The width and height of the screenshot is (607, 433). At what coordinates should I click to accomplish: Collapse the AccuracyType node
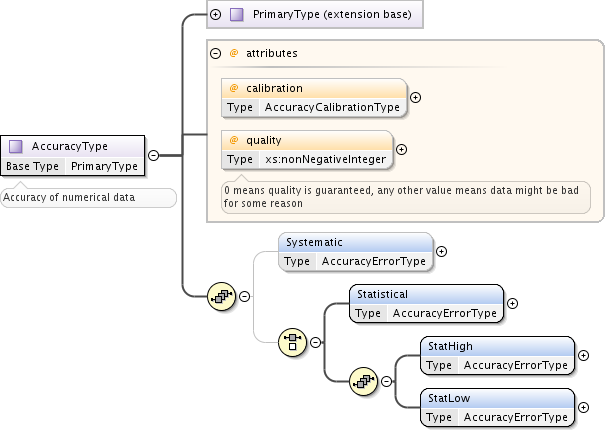point(153,155)
